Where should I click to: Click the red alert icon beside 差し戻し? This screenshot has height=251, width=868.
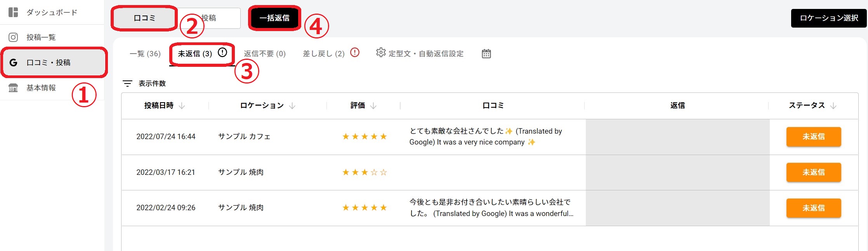pos(355,52)
